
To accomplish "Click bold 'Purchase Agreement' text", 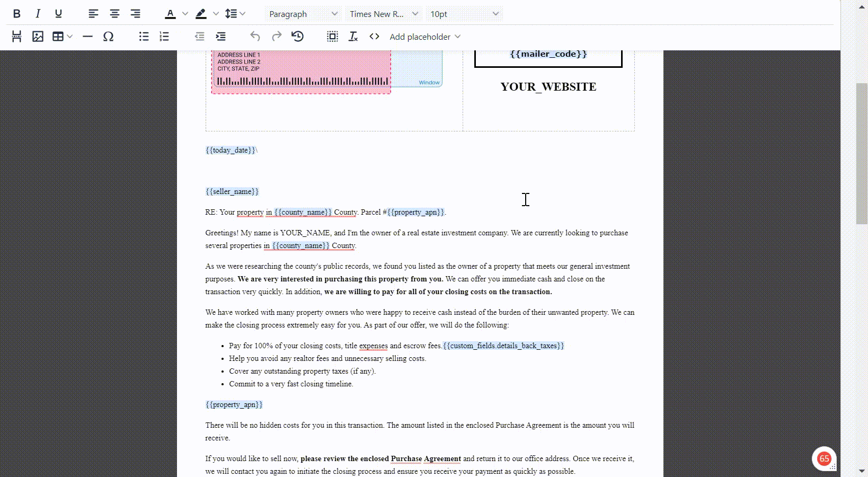I will click(x=426, y=458).
